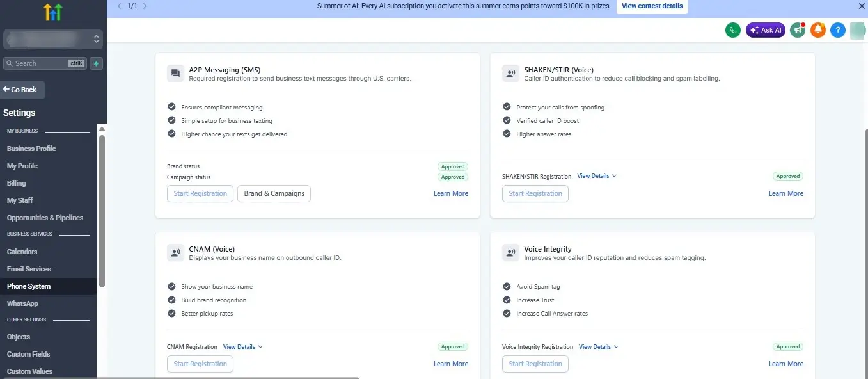Click the Voice Integrity card icon
Image resolution: width=868 pixels, height=379 pixels.
tap(510, 253)
